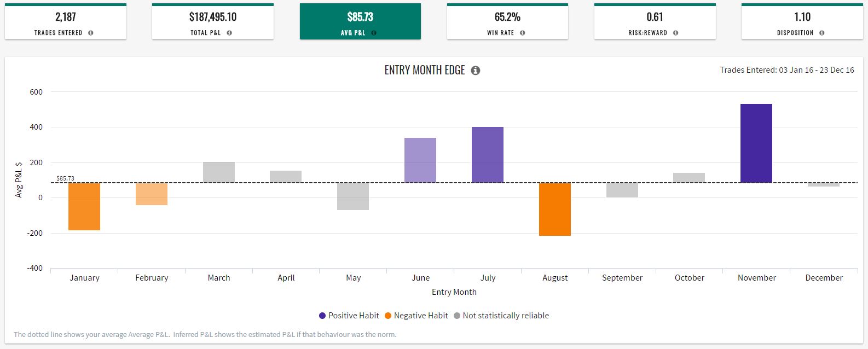Screen dimensions: 868x349
Task: Click the 2,187 trades value
Action: coord(66,17)
